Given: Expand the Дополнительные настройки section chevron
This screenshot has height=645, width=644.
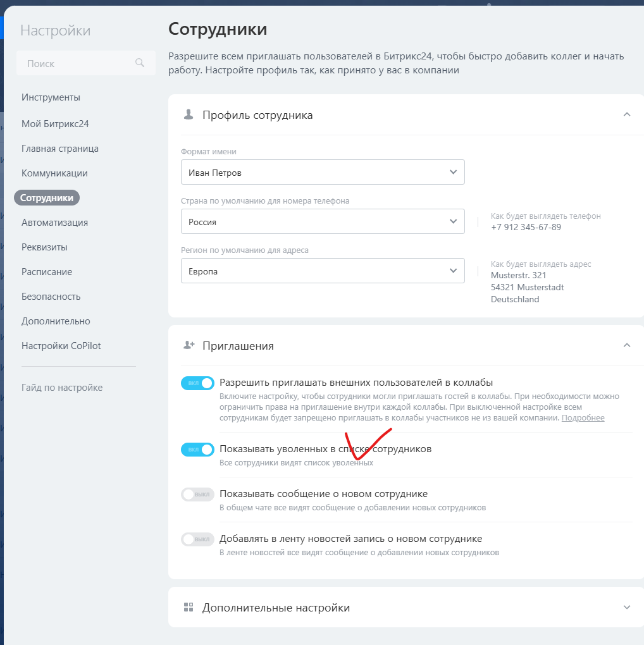Looking at the screenshot, I should [x=627, y=607].
